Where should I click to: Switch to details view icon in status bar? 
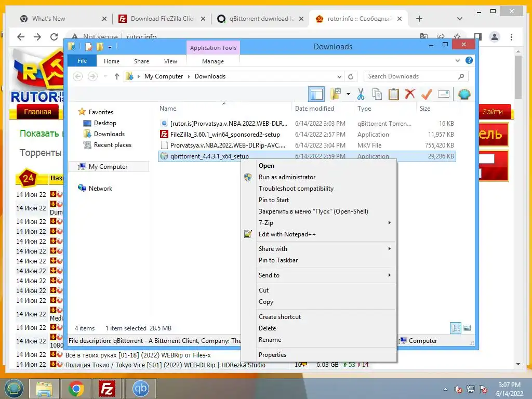[x=456, y=328]
